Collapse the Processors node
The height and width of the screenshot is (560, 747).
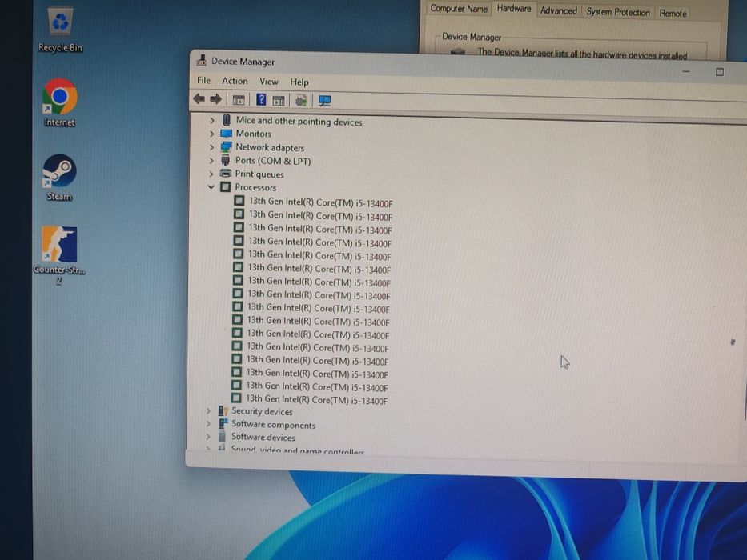(211, 186)
